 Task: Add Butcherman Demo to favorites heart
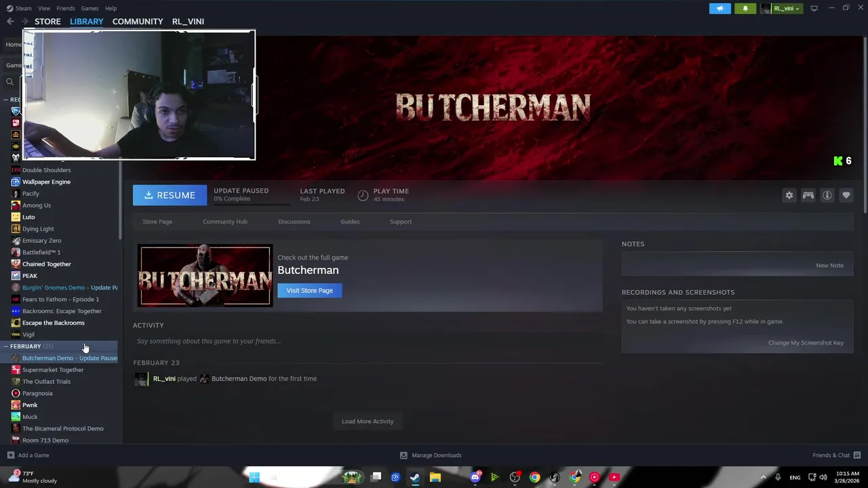(846, 195)
